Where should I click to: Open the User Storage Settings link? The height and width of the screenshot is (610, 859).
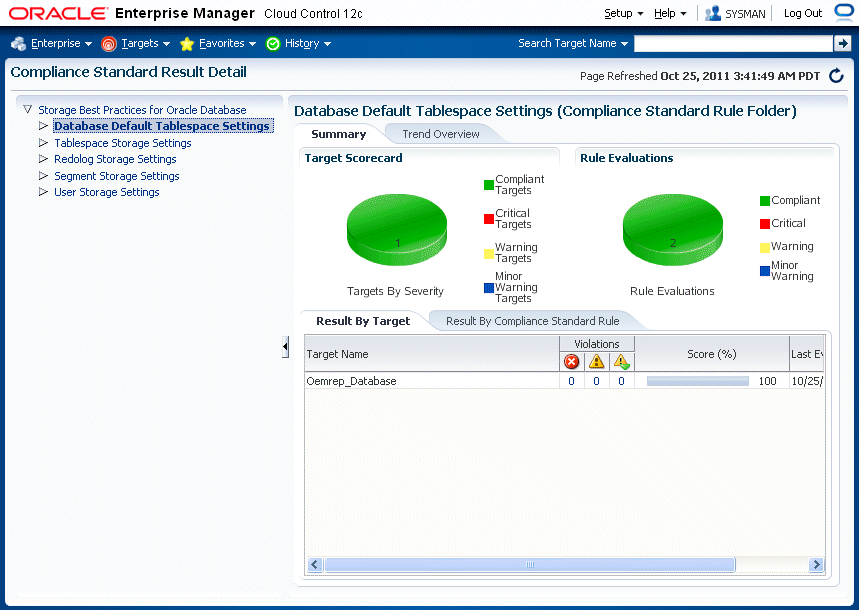[107, 192]
